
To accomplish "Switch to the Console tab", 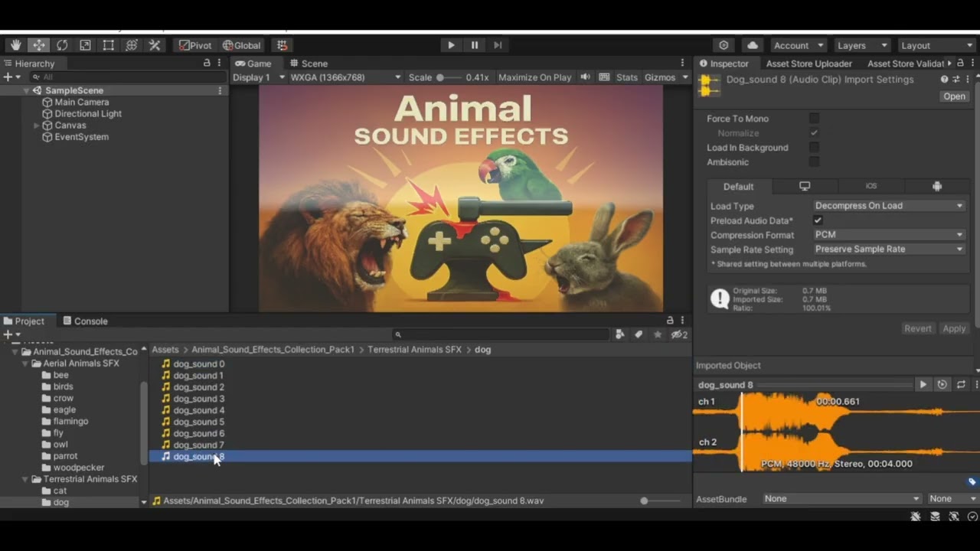I will pos(85,321).
